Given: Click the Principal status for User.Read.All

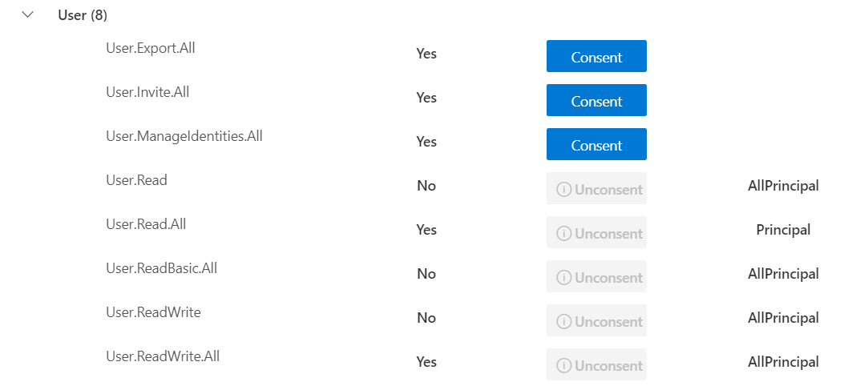Looking at the screenshot, I should pos(783,230).
